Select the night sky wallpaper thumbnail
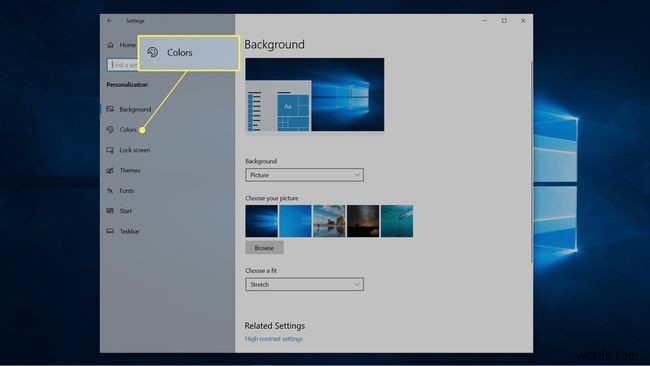The height and width of the screenshot is (366, 650). [x=363, y=221]
